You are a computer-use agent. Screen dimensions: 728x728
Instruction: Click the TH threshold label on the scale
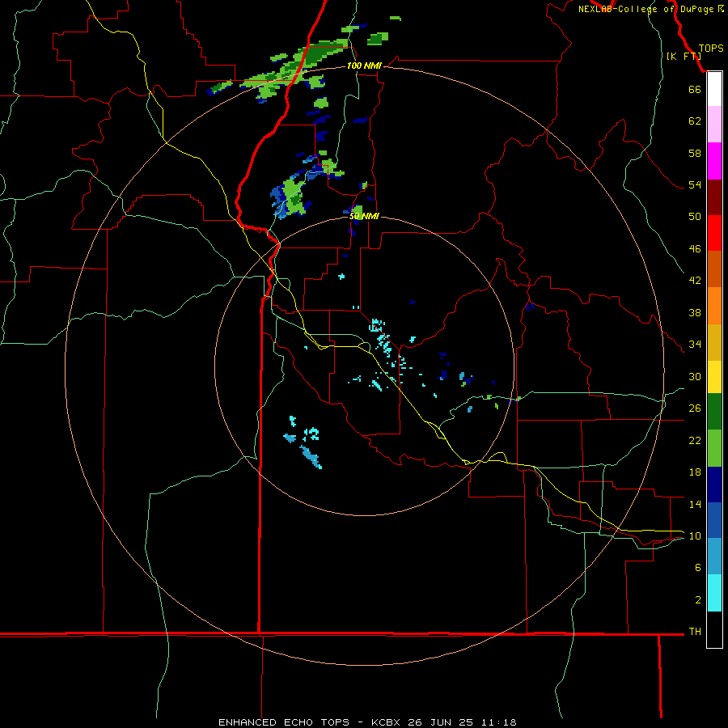coord(695,632)
